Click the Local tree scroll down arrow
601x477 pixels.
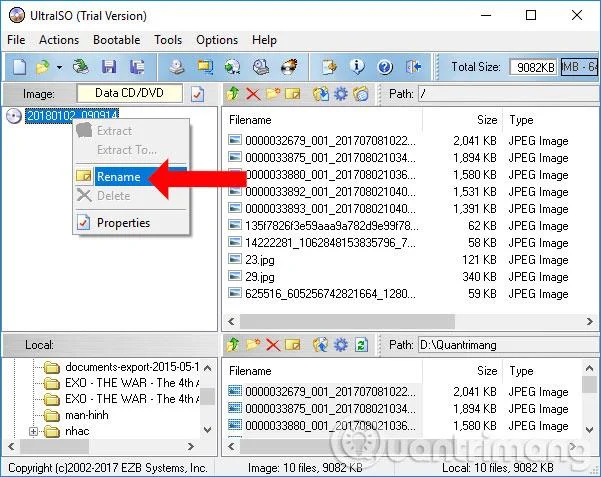(x=207, y=430)
